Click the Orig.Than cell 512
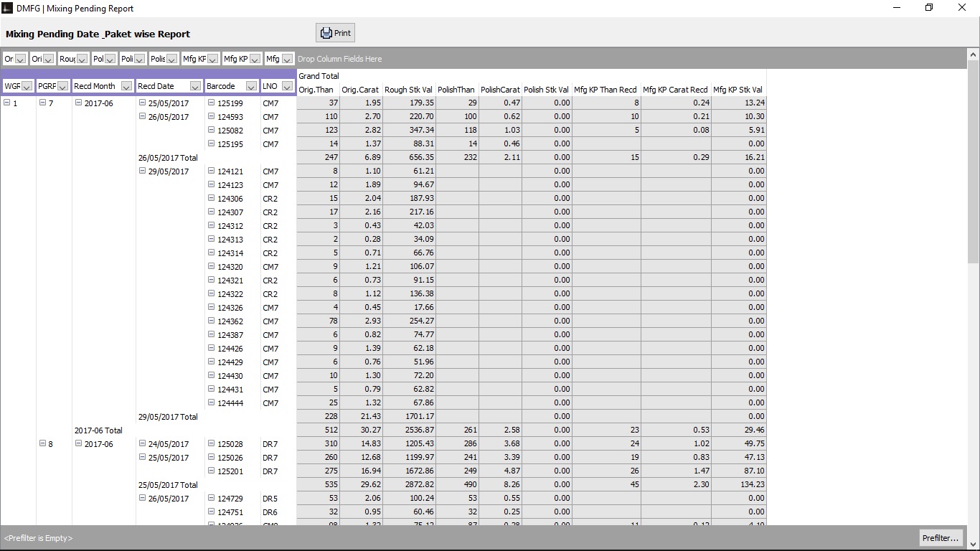The width and height of the screenshot is (980, 551). (319, 430)
